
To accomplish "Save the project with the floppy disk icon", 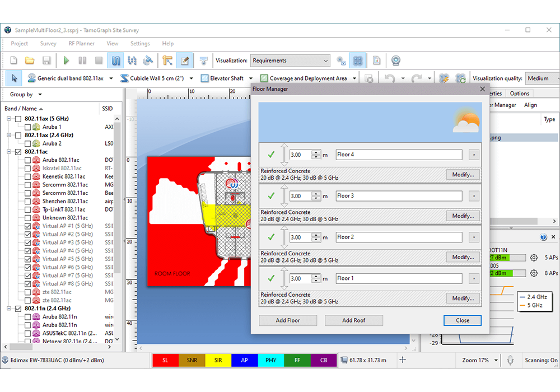I will tap(46, 60).
